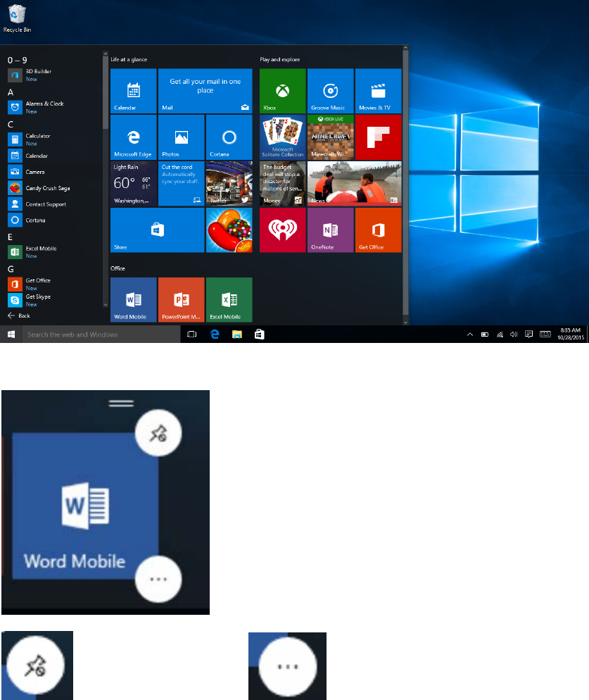Open the Get Office tile

[x=379, y=230]
